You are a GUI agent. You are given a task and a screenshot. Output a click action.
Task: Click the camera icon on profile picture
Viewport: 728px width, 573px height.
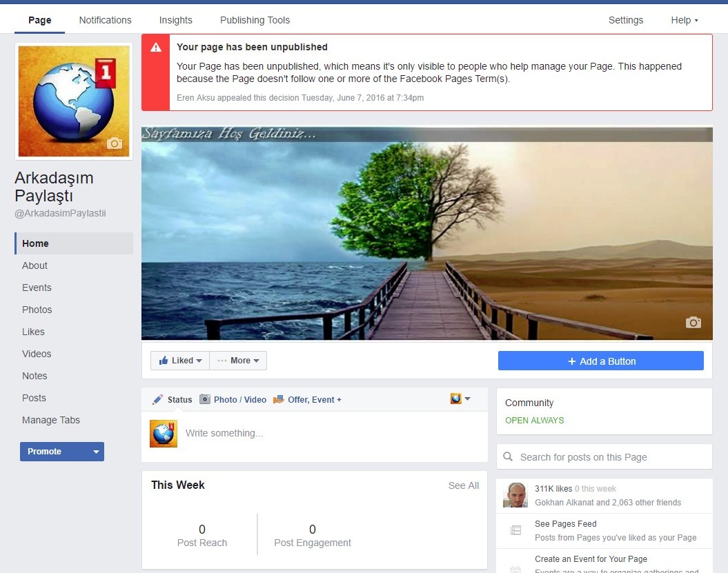(x=115, y=143)
